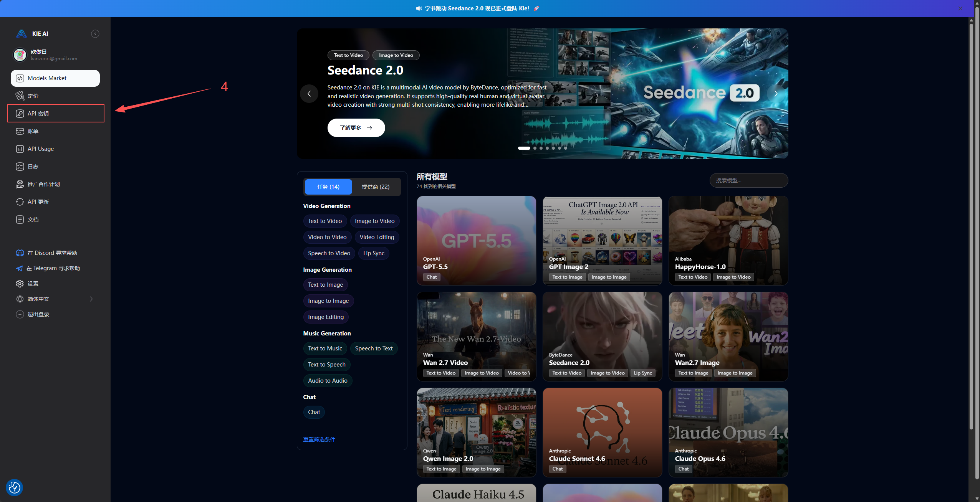
Task: Go to previous carousel slide
Action: pyautogui.click(x=309, y=94)
